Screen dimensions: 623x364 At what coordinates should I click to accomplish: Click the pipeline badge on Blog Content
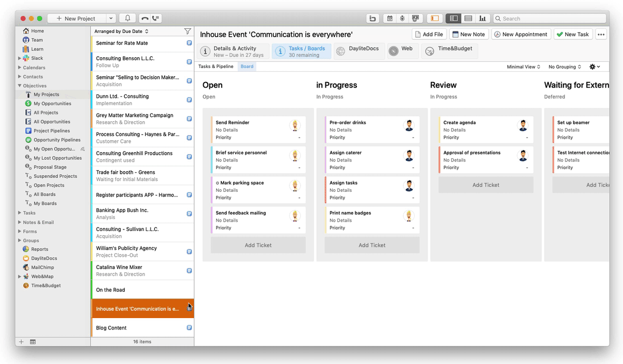(x=189, y=328)
